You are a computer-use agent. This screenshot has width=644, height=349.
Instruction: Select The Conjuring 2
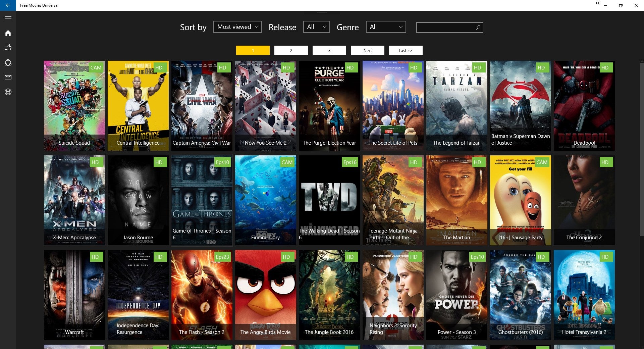584,200
